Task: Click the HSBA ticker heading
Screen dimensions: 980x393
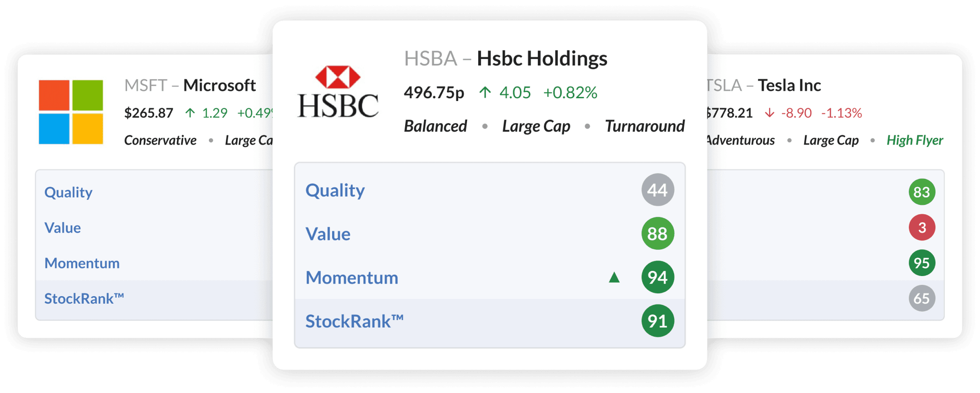Action: (x=430, y=58)
